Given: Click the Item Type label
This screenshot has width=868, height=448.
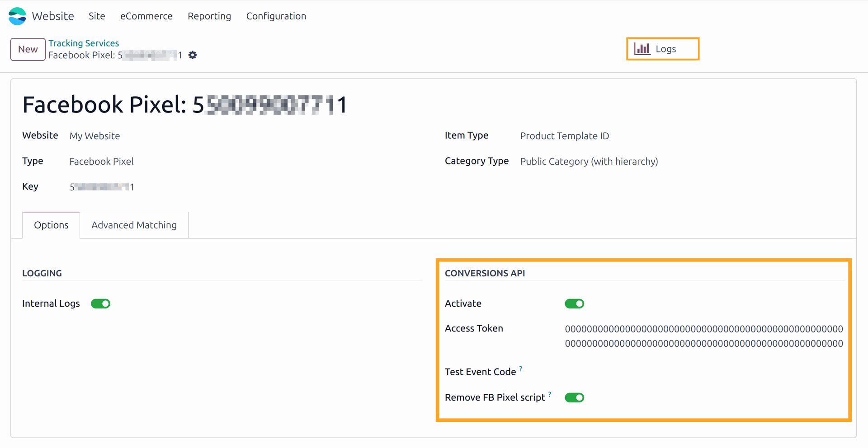Looking at the screenshot, I should 467,135.
